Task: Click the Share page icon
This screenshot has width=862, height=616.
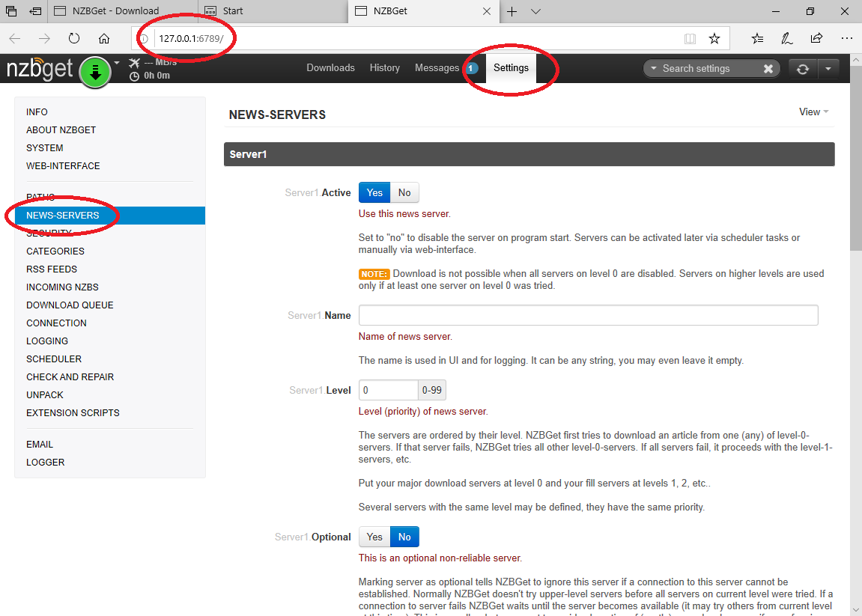Action: point(816,38)
